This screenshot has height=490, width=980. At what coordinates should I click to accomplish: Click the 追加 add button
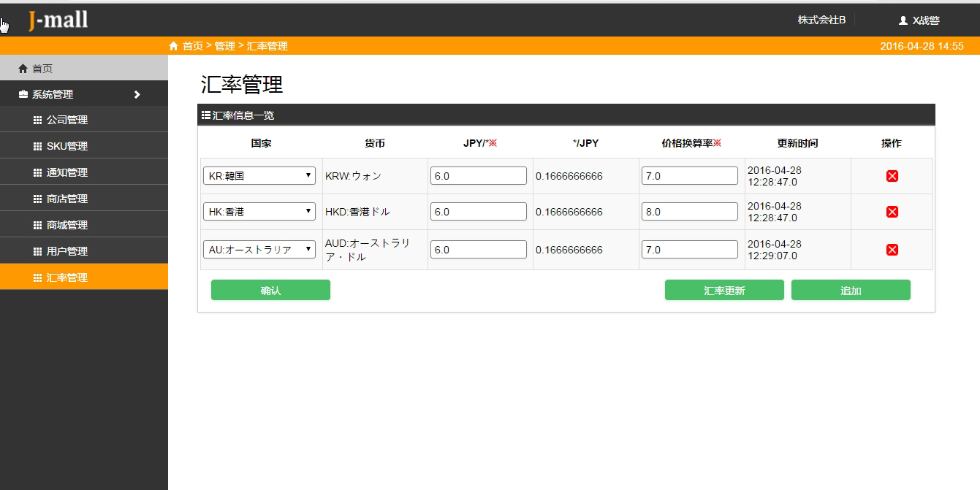click(850, 289)
